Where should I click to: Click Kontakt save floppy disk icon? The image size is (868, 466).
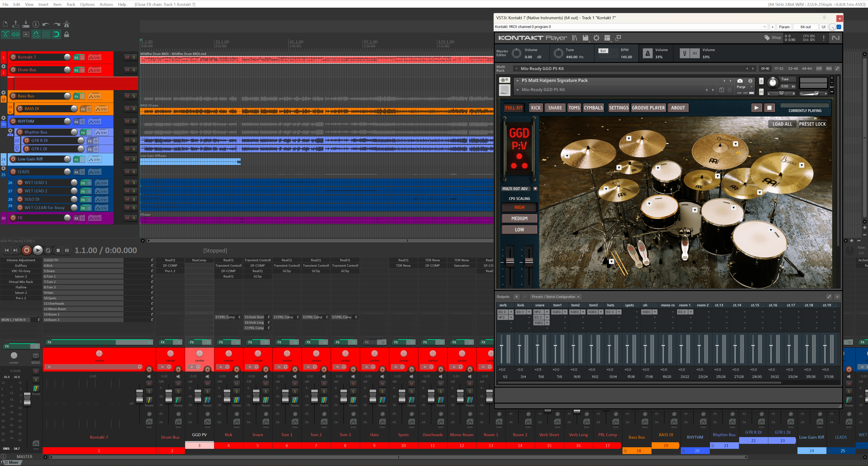(x=586, y=38)
